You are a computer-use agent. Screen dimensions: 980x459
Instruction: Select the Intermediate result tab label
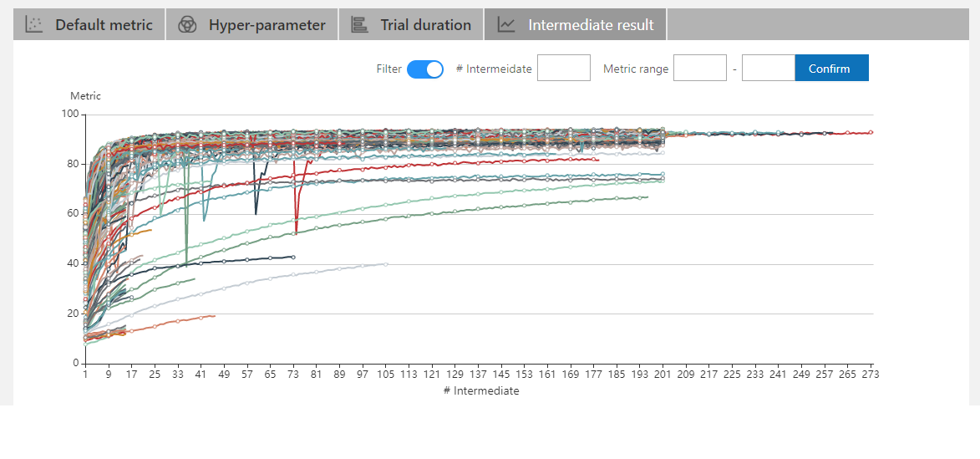click(591, 25)
